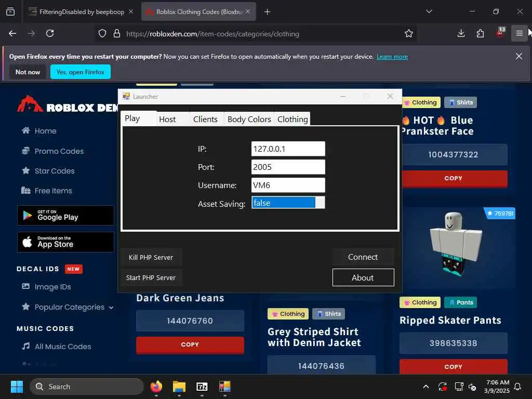This screenshot has height=399, width=532.
Task: Click the Not now button
Action: [28, 72]
